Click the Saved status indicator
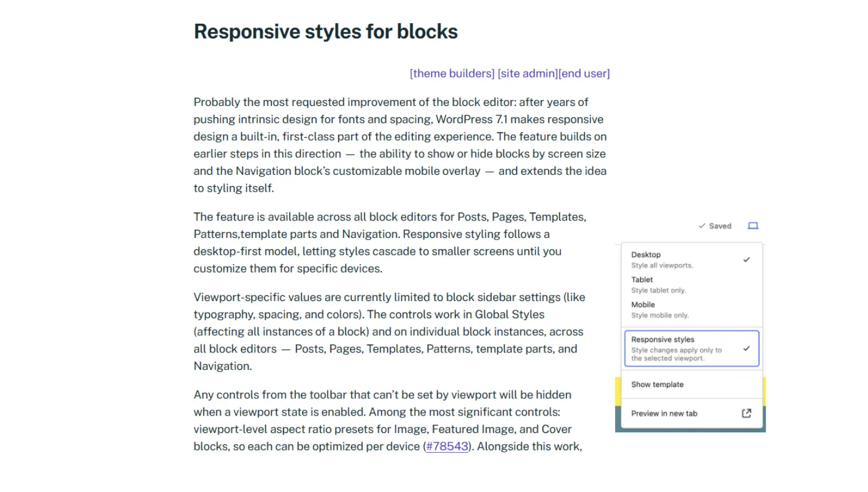Screen dimensions: 868x492 [x=715, y=226]
